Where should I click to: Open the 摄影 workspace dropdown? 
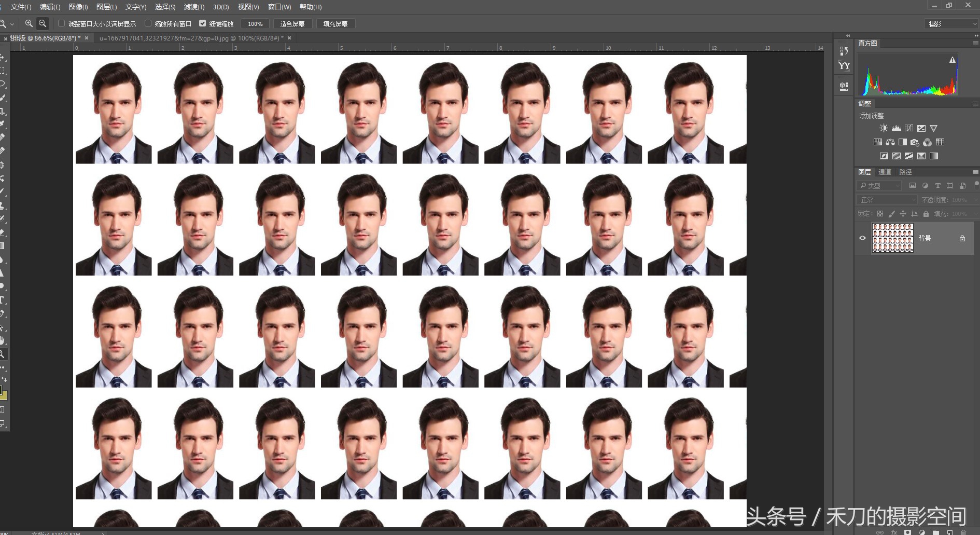coord(951,24)
